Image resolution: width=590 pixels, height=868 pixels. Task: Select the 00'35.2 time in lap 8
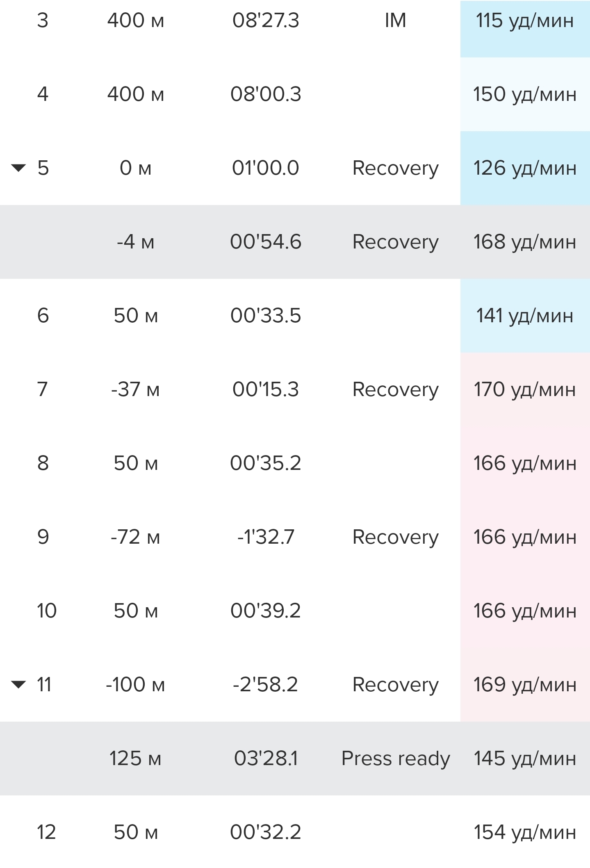point(266,463)
